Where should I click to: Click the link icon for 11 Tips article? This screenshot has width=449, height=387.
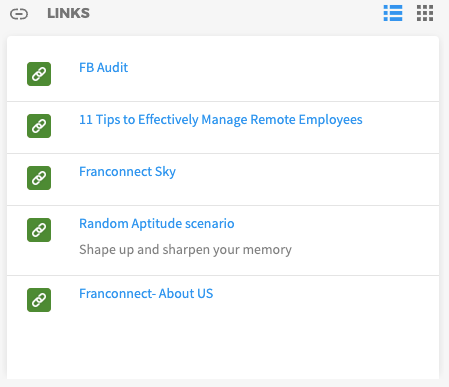coord(39,126)
